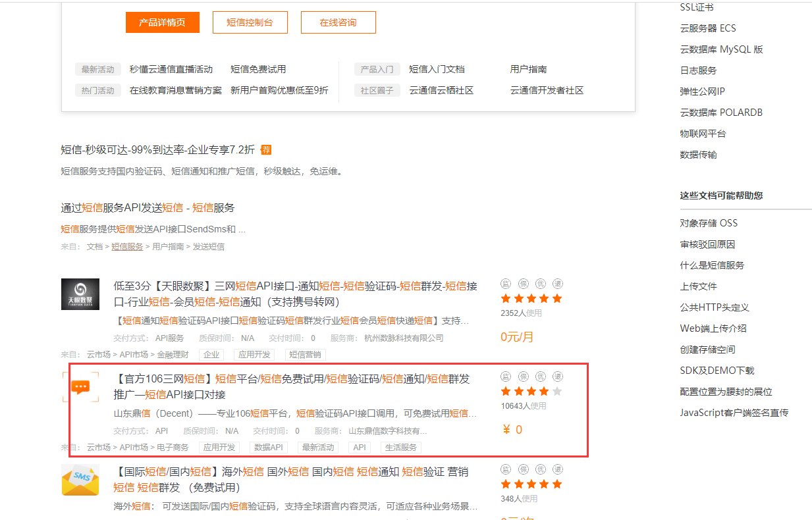The image size is (812, 520).
Task: Open 公共HTTP头定义 document link
Action: point(715,307)
